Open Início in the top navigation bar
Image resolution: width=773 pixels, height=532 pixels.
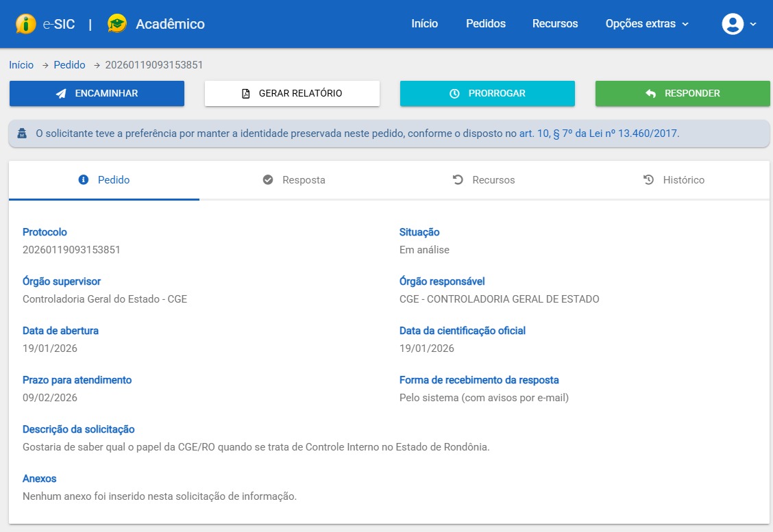pos(424,24)
